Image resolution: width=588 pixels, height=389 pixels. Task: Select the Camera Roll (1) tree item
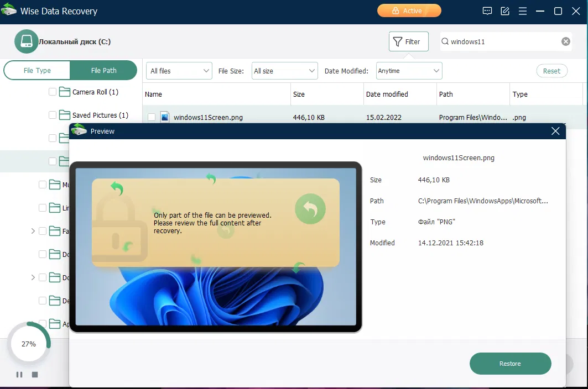tap(95, 92)
